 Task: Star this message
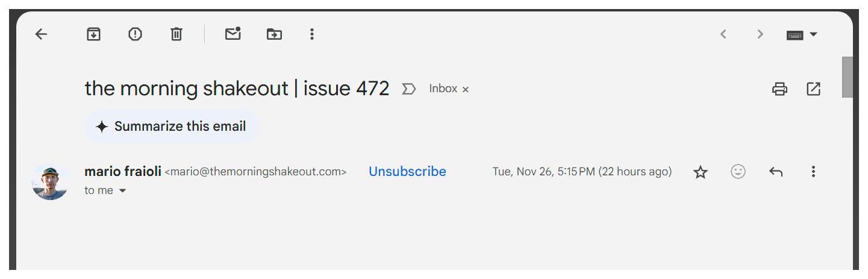pos(700,172)
